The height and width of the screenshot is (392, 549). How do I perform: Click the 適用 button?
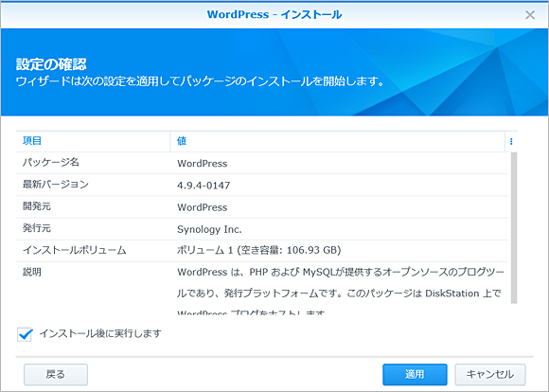click(415, 374)
